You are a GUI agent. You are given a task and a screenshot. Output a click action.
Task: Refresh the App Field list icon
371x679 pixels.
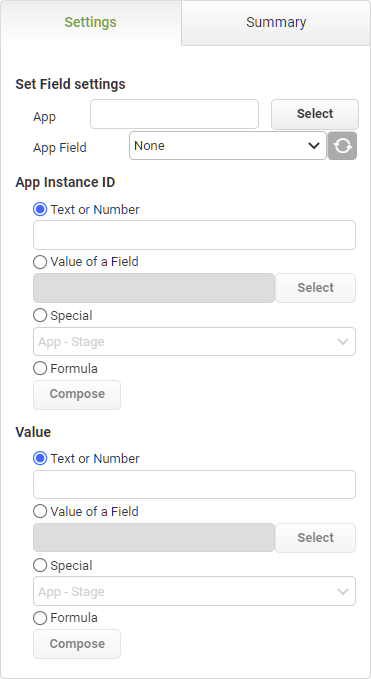click(x=342, y=146)
